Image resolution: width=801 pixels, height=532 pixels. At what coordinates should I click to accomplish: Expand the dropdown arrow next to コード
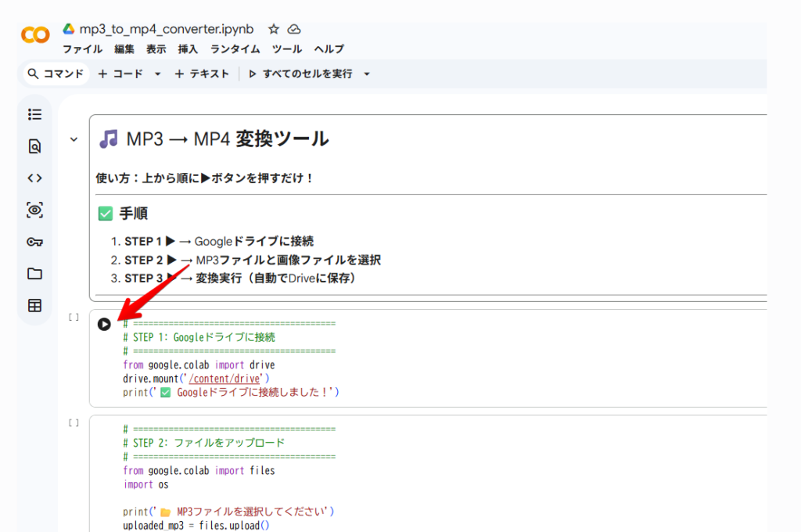pyautogui.click(x=158, y=74)
